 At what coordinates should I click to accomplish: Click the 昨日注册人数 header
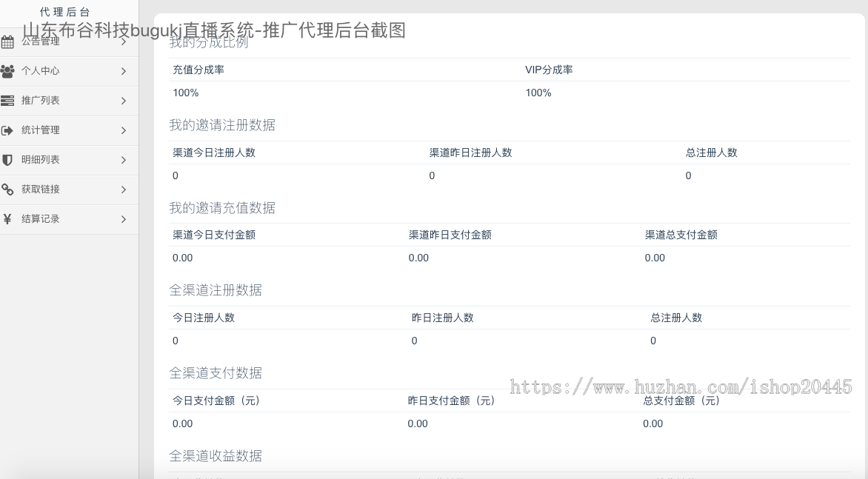pos(442,318)
